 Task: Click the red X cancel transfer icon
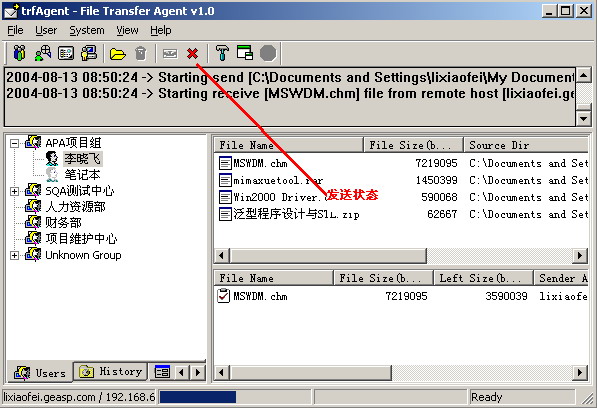pos(193,54)
